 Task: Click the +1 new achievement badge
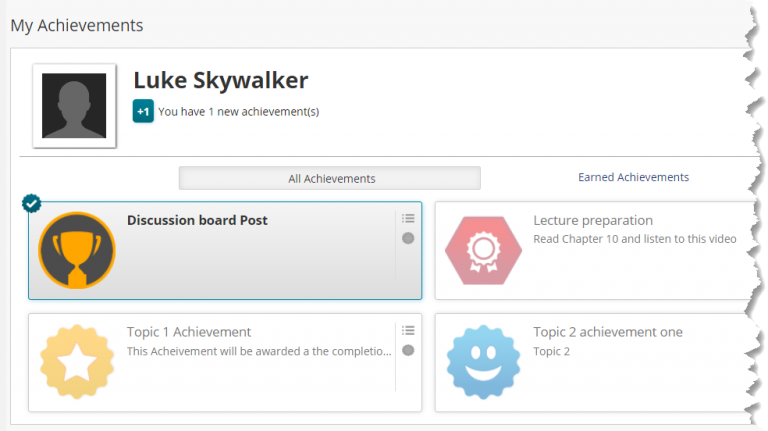coord(143,111)
